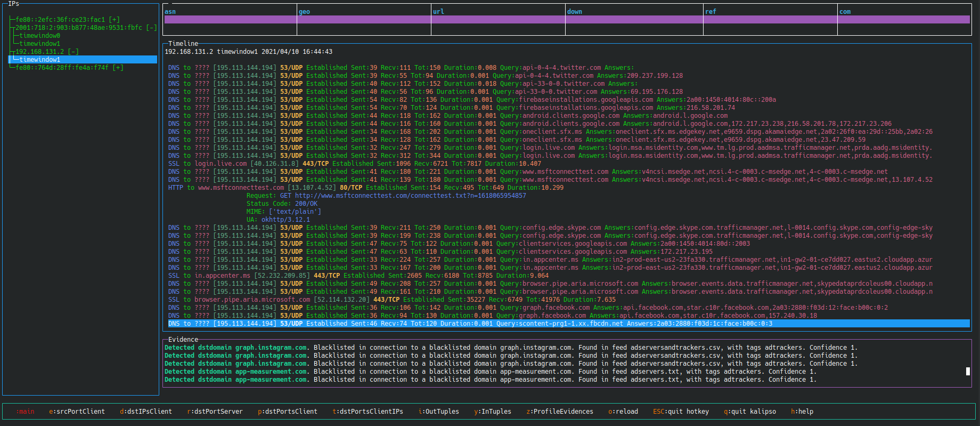
Task: Select the highlighted timewindow1 under 192.168.131.2
Action: tap(39, 60)
